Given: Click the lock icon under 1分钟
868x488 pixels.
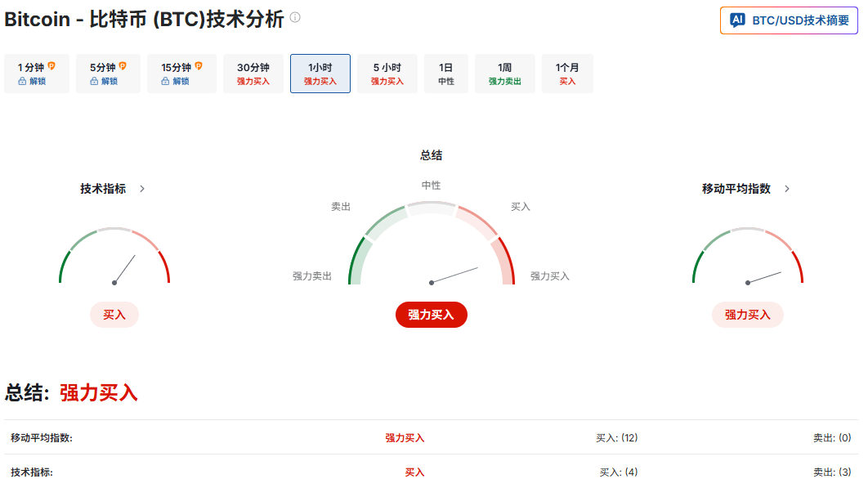Looking at the screenshot, I should click(x=22, y=82).
